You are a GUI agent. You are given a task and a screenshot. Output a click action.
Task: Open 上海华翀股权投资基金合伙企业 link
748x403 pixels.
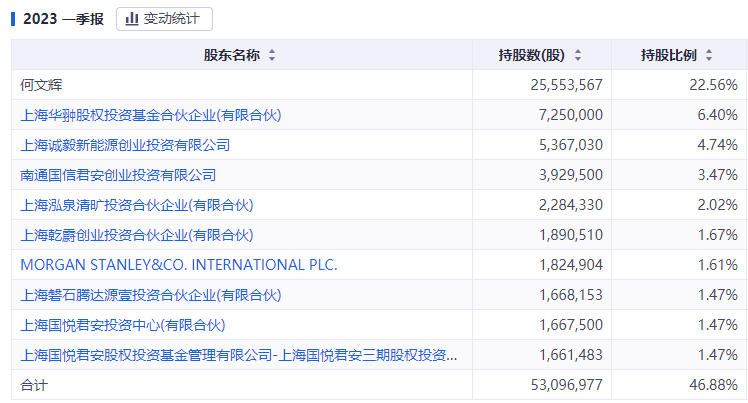point(151,115)
